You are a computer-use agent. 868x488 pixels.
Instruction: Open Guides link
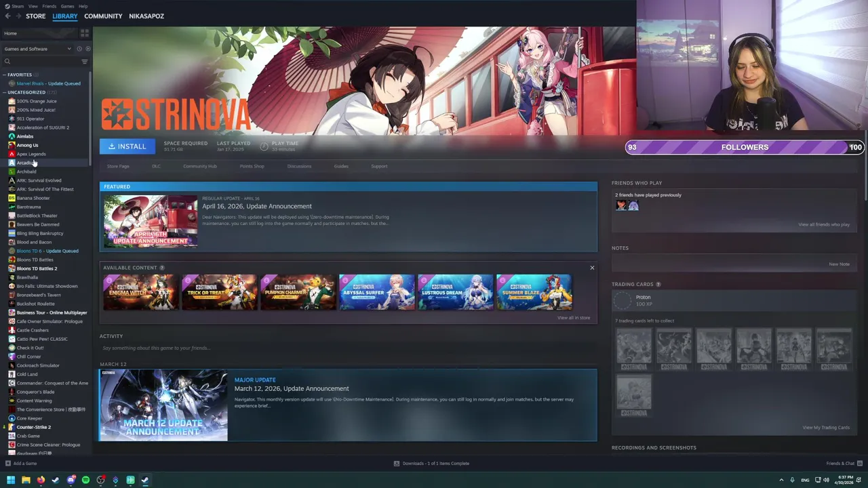341,166
